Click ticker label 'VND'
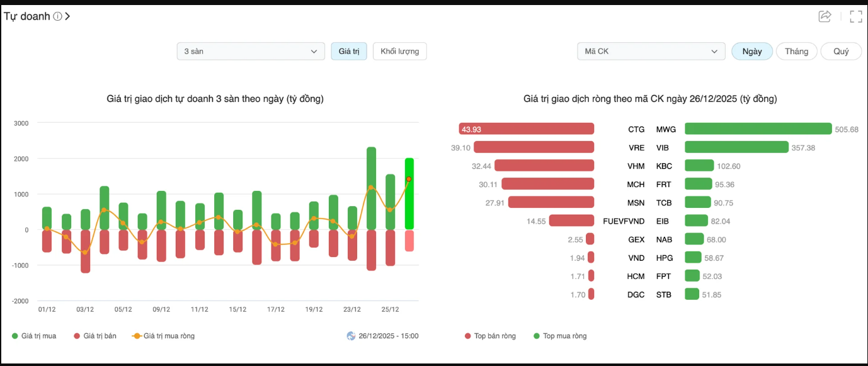The width and height of the screenshot is (868, 366). [x=636, y=258]
